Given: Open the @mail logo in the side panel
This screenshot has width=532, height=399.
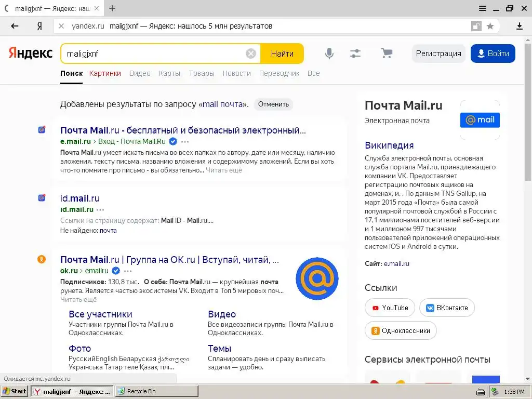Looking at the screenshot, I should [x=480, y=120].
